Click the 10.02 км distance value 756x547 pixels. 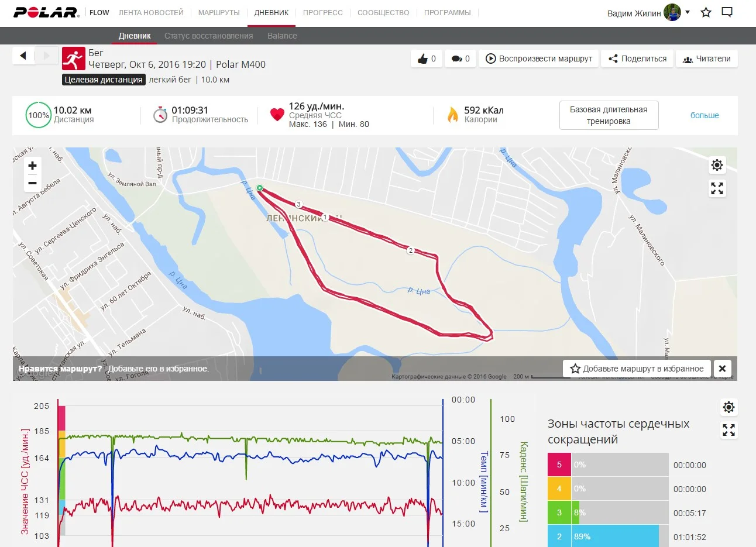tap(73, 110)
